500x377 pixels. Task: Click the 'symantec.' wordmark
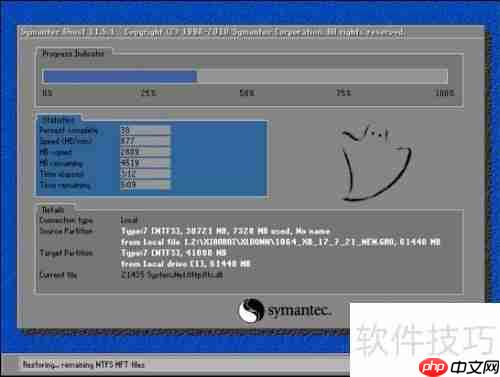pos(300,310)
